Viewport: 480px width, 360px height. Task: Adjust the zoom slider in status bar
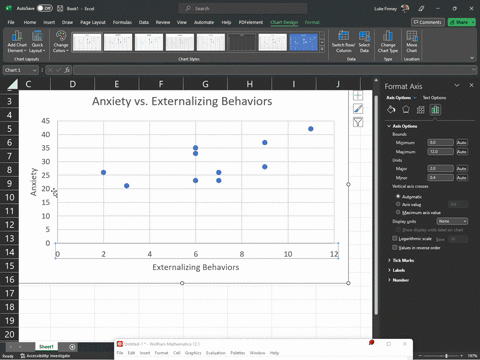[x=446, y=356]
